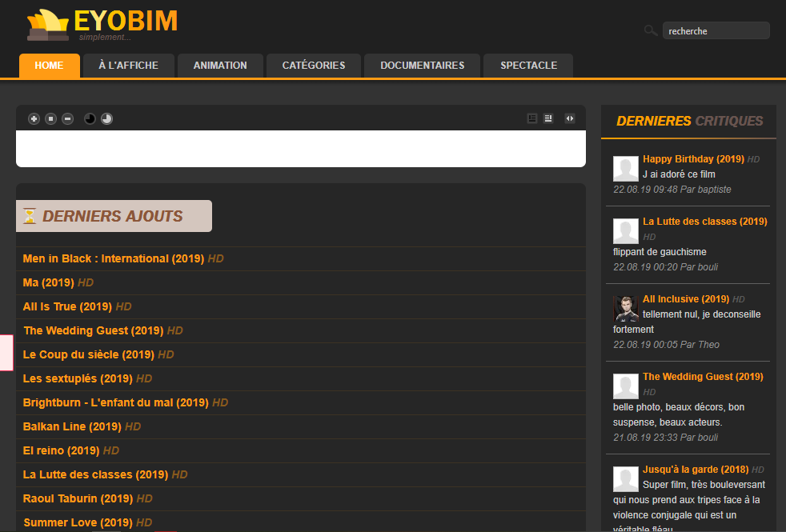Click the recherche search field
Viewport: 786px width, 532px height.
[x=716, y=30]
